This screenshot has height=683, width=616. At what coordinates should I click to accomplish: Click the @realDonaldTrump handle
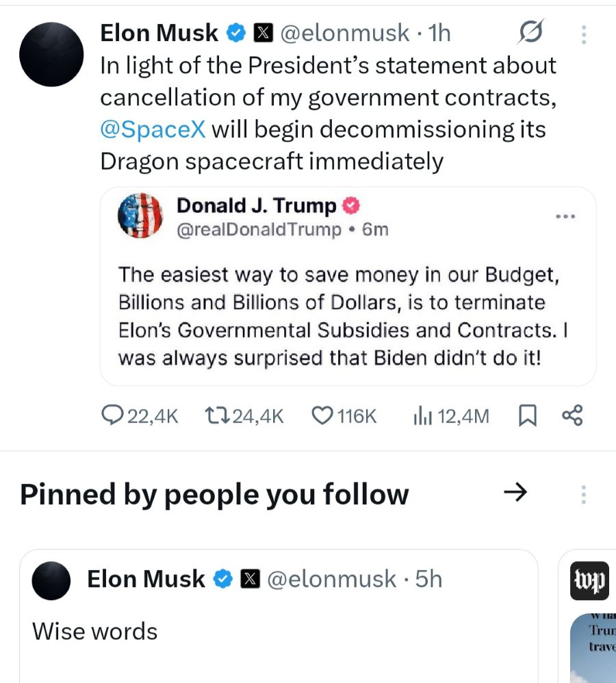(x=259, y=230)
